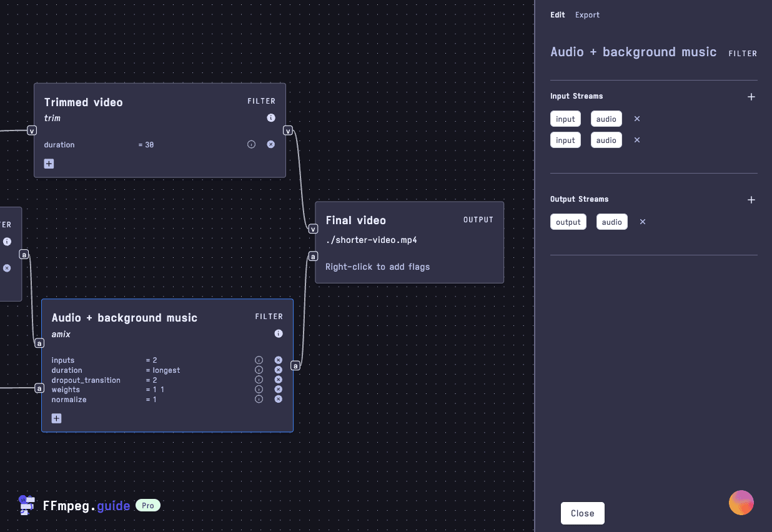This screenshot has width=772, height=532.
Task: Add a new output stream
Action: (x=751, y=200)
